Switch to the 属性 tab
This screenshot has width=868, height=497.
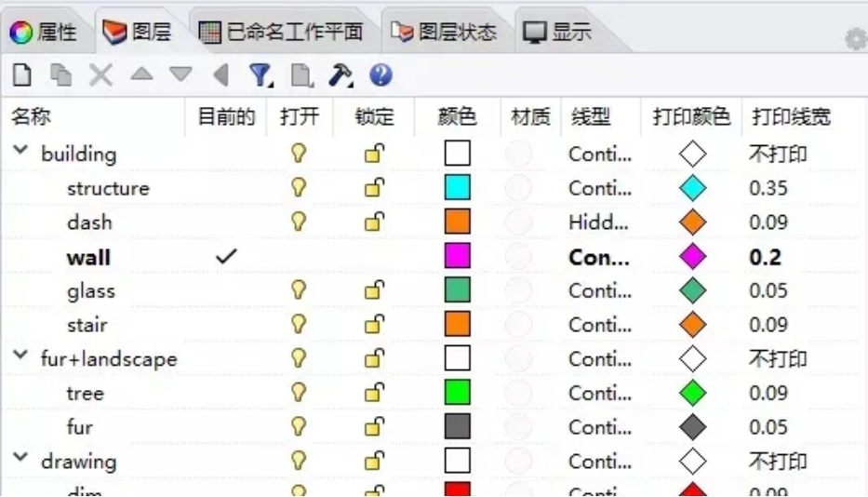45,33
